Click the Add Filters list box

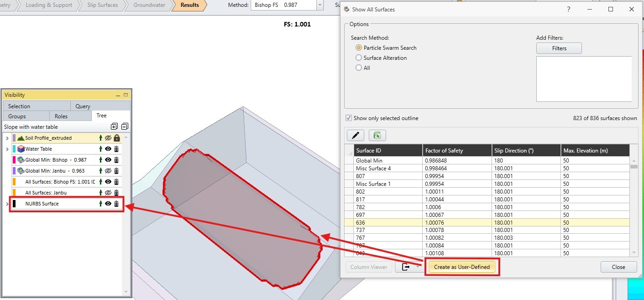[x=584, y=79]
